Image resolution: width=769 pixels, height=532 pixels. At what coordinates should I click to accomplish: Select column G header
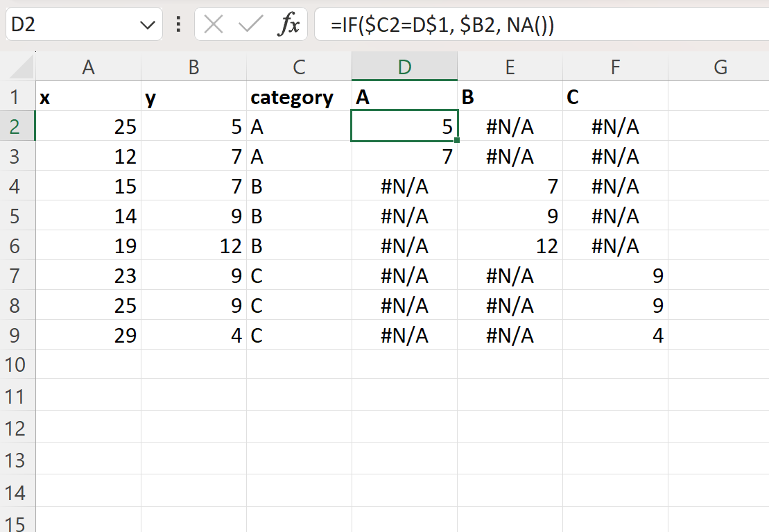(720, 66)
